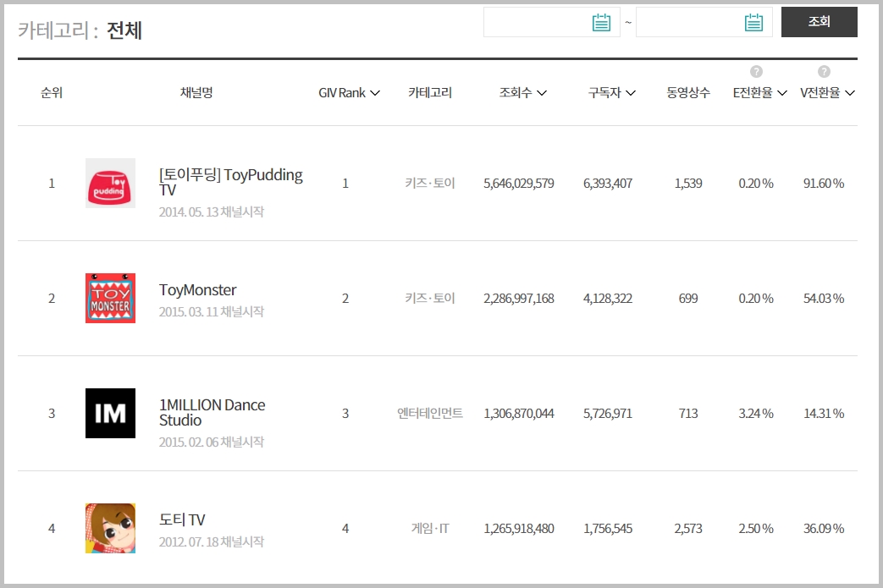Screen dimensions: 883x588
Task: Open the 도티 TV channel name link
Action: tap(182, 520)
